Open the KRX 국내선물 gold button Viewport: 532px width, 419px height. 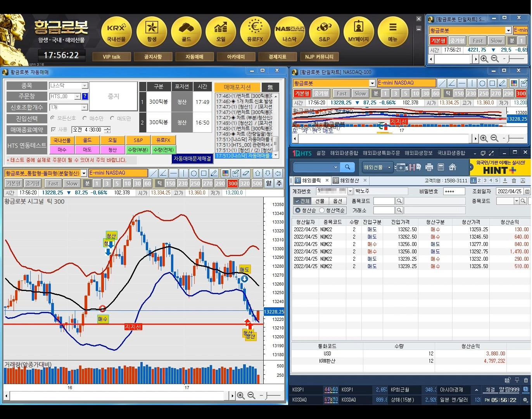click(116, 32)
